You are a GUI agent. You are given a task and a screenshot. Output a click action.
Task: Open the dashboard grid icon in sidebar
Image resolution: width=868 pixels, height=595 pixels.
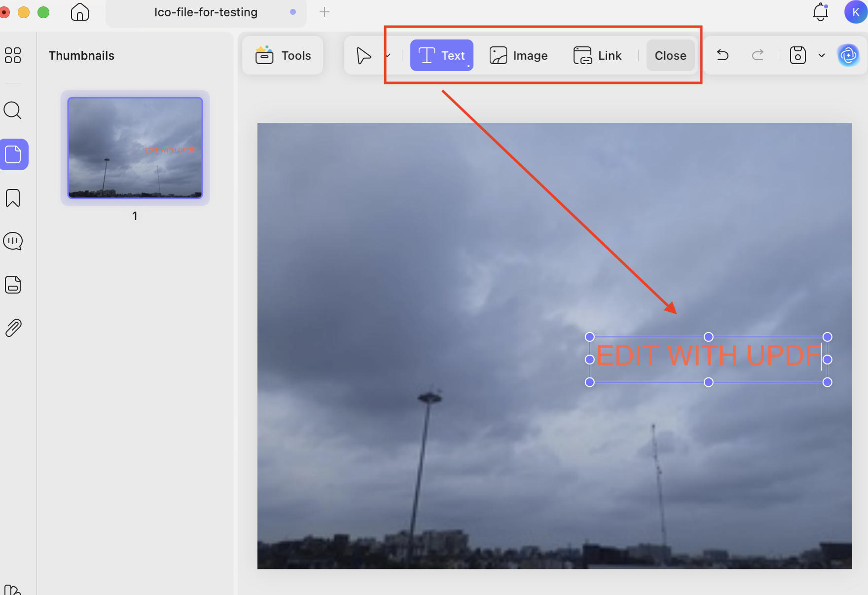point(13,55)
